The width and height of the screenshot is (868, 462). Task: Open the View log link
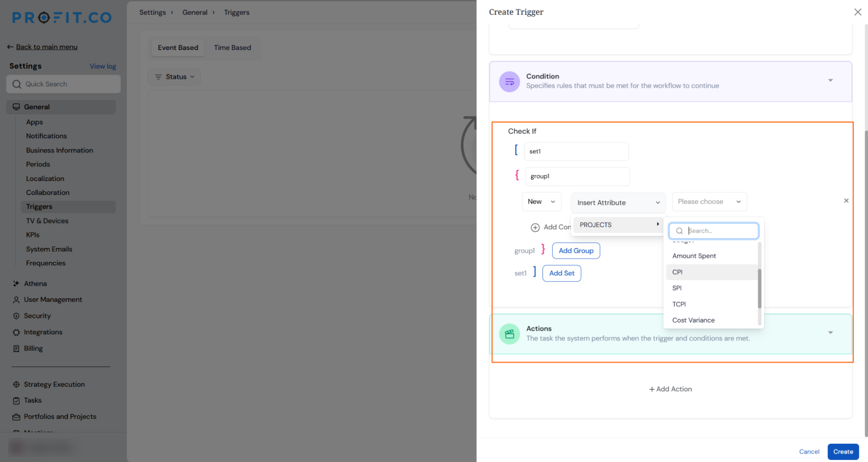pos(103,66)
